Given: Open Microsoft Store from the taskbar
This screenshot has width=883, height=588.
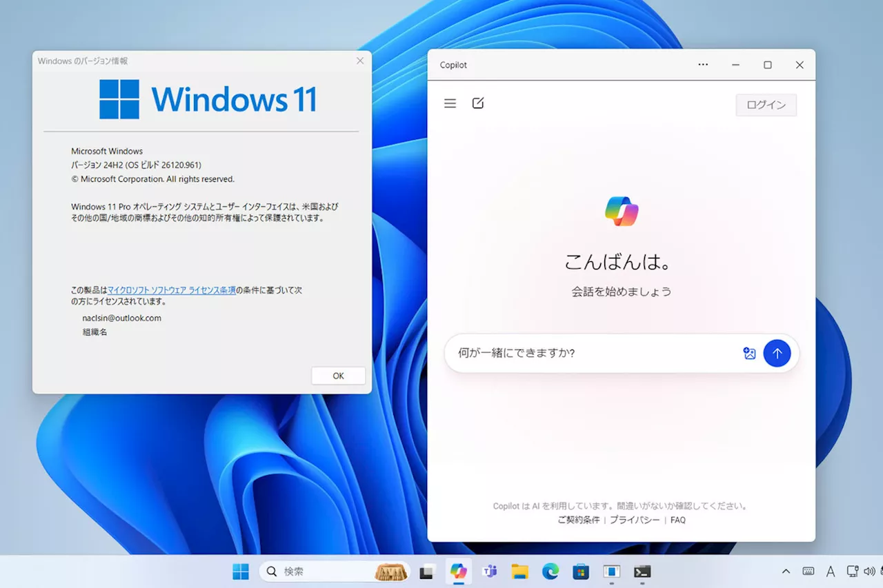Looking at the screenshot, I should pyautogui.click(x=581, y=571).
